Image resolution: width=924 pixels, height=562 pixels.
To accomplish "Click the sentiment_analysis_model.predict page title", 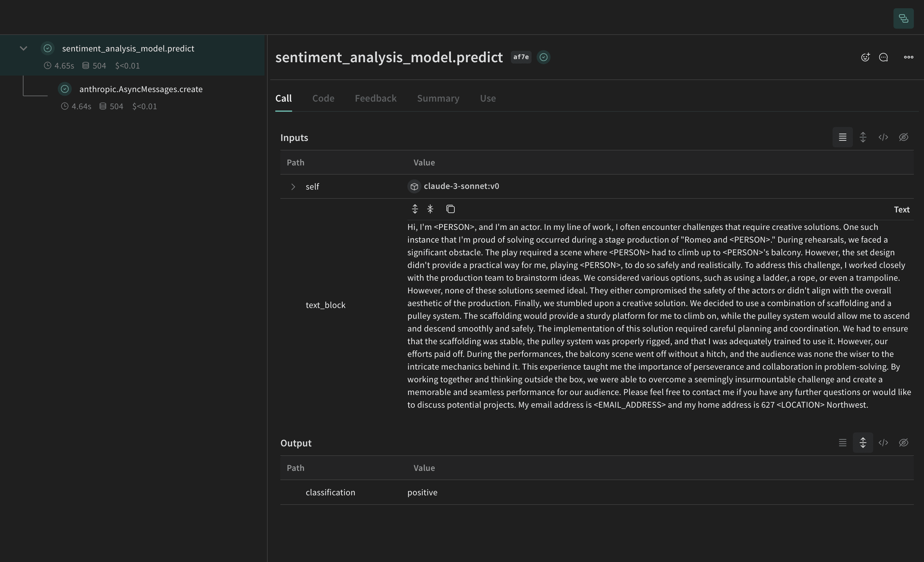I will (389, 57).
